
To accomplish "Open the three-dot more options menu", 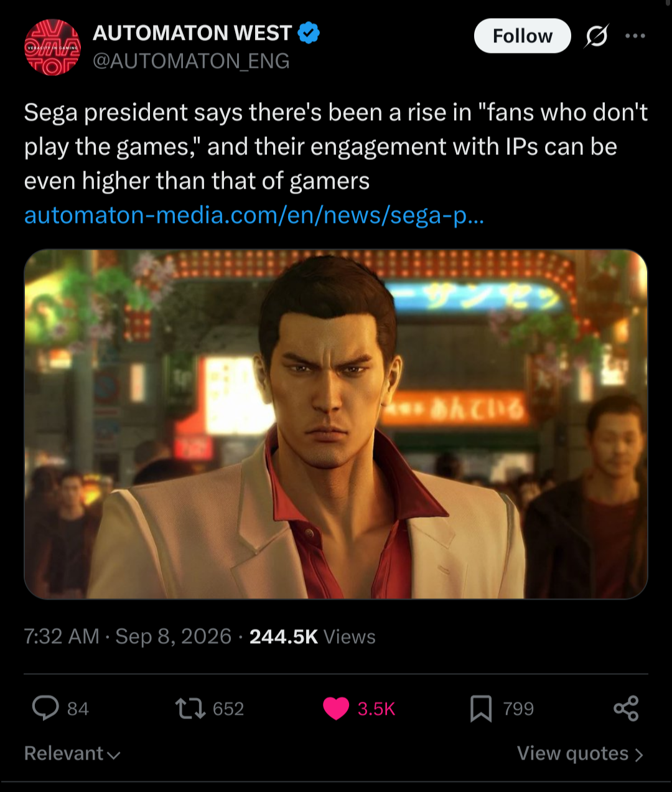I will tap(635, 36).
